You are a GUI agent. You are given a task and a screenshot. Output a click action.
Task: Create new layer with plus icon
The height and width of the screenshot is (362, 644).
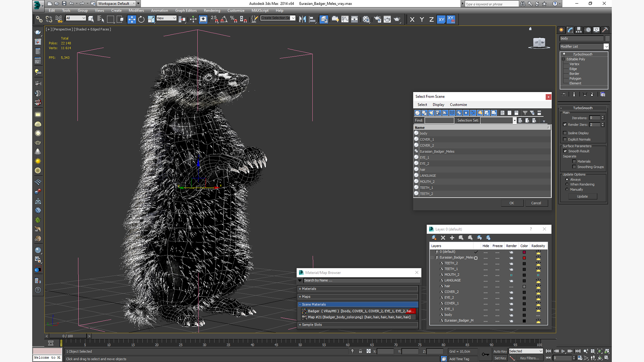tap(452, 238)
